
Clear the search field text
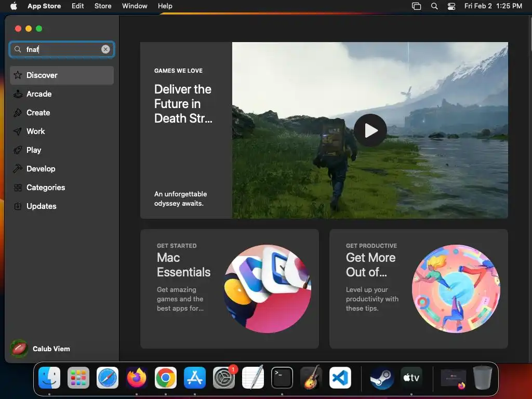click(105, 49)
